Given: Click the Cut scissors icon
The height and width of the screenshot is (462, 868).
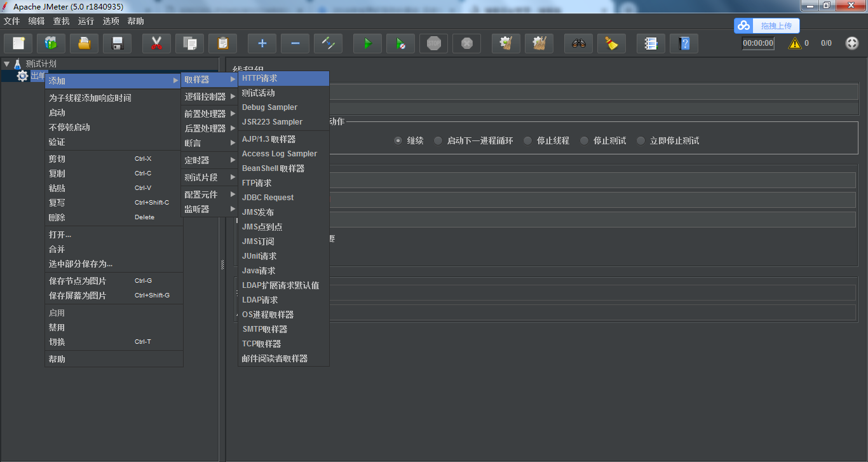Looking at the screenshot, I should pyautogui.click(x=156, y=43).
